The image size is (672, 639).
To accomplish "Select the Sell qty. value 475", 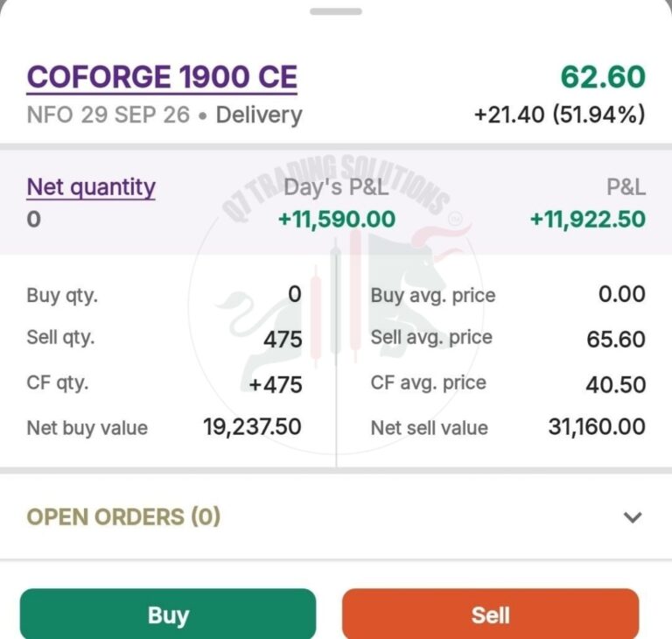I will [283, 340].
